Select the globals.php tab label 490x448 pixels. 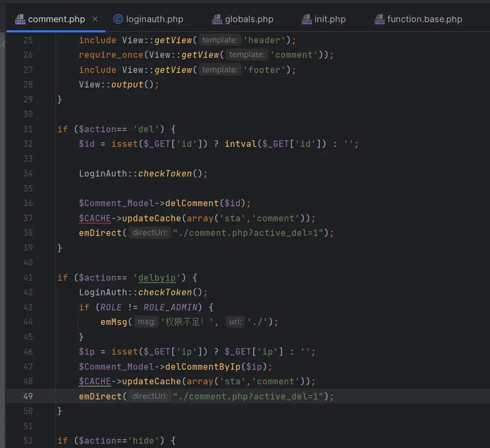click(249, 19)
